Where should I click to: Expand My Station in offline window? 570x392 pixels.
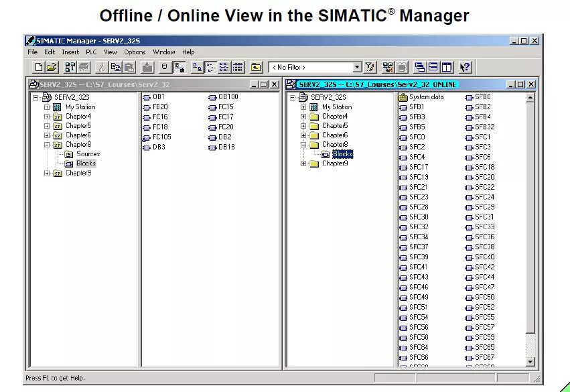46,107
